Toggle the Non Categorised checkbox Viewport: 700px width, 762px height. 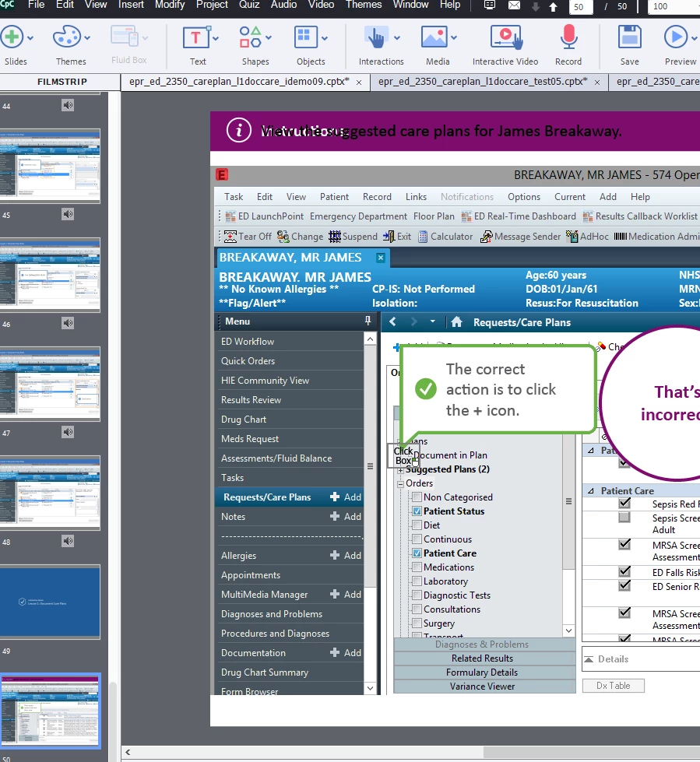tap(417, 497)
